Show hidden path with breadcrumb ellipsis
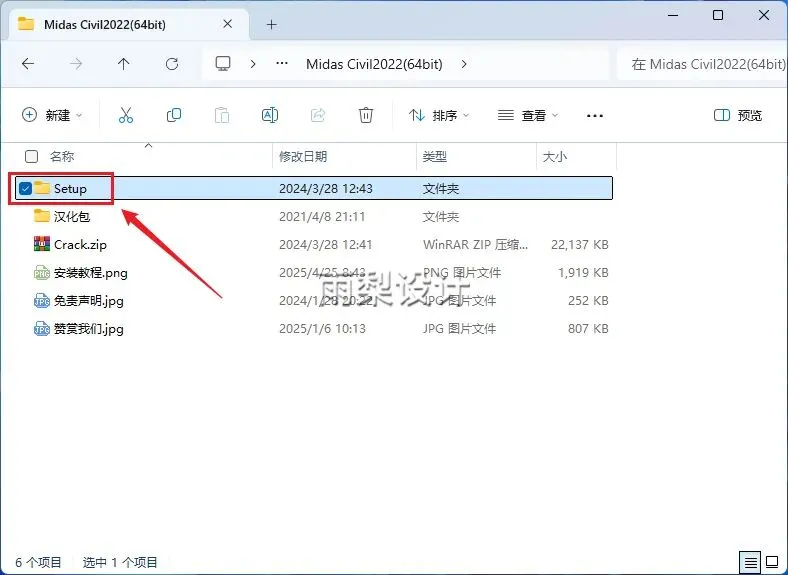Screen dimensions: 788x575 (x=282, y=63)
